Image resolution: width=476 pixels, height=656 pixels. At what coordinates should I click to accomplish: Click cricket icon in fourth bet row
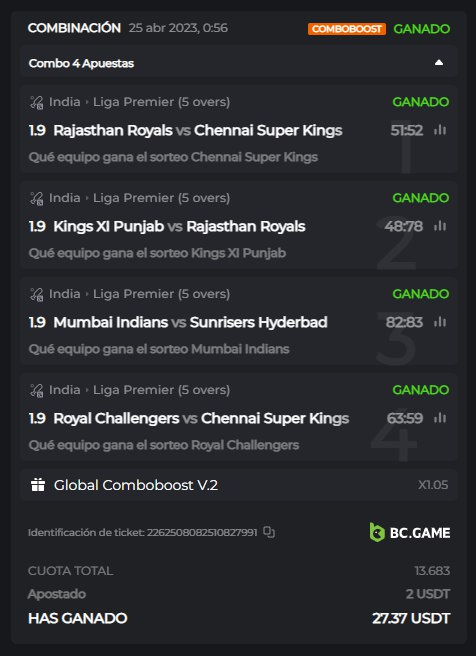pyautogui.click(x=37, y=390)
